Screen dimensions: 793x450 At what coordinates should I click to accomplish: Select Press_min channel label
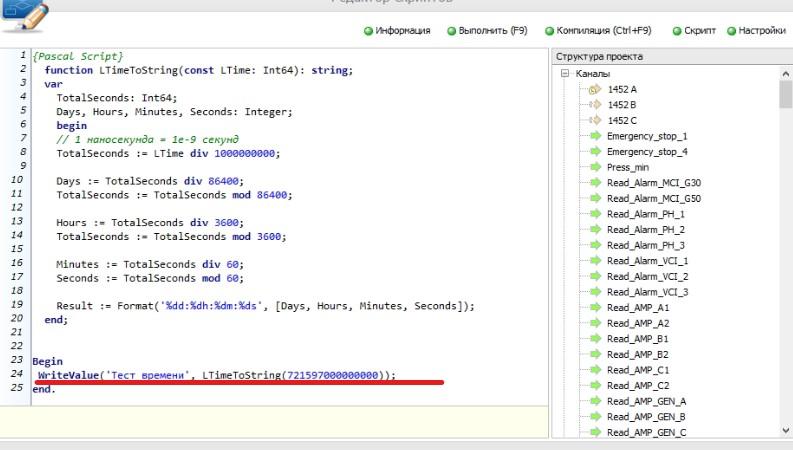628,168
